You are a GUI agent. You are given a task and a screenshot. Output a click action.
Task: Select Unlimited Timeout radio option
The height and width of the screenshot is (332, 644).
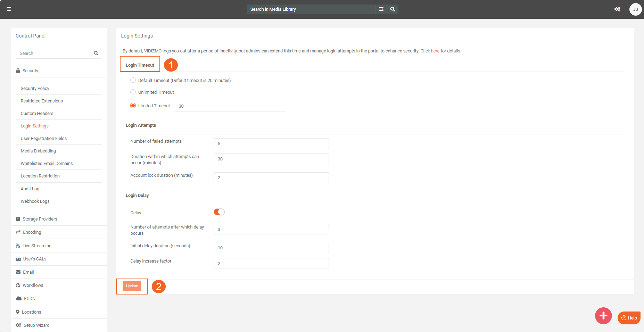pos(133,92)
